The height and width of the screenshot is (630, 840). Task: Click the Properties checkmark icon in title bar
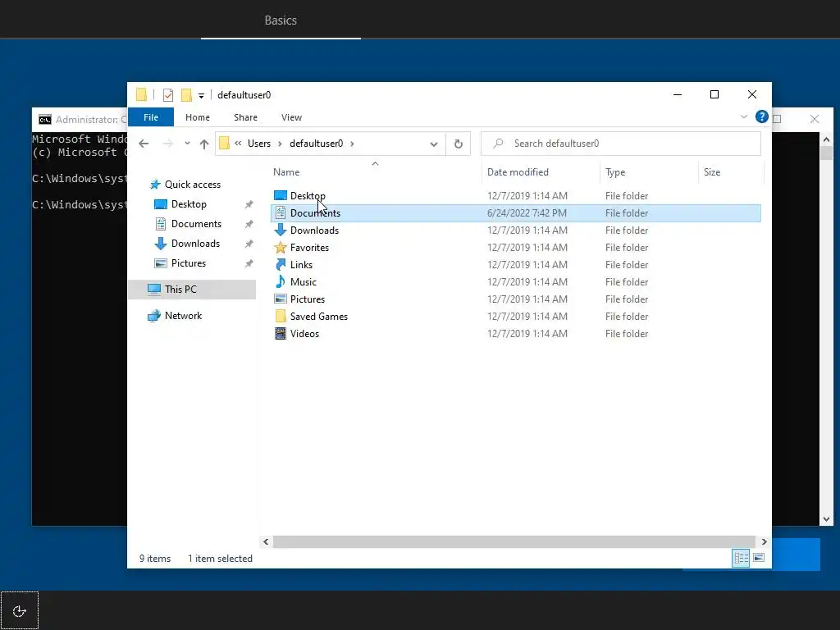(168, 95)
